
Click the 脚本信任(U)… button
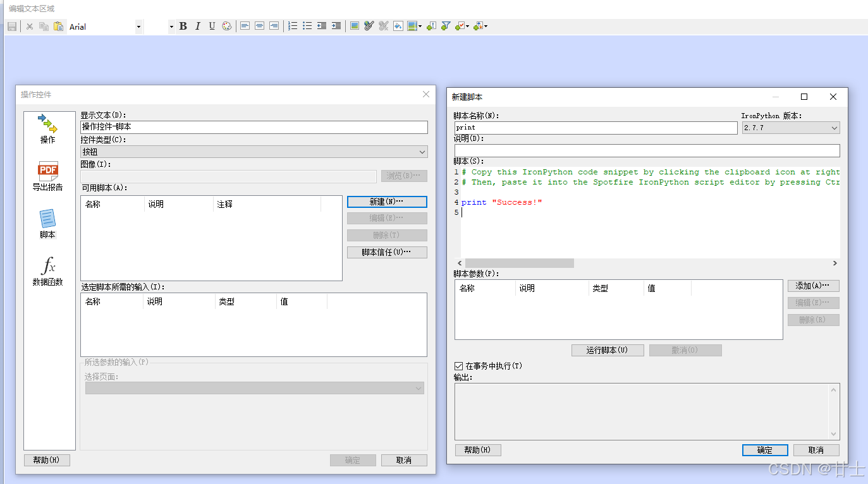[x=387, y=252]
